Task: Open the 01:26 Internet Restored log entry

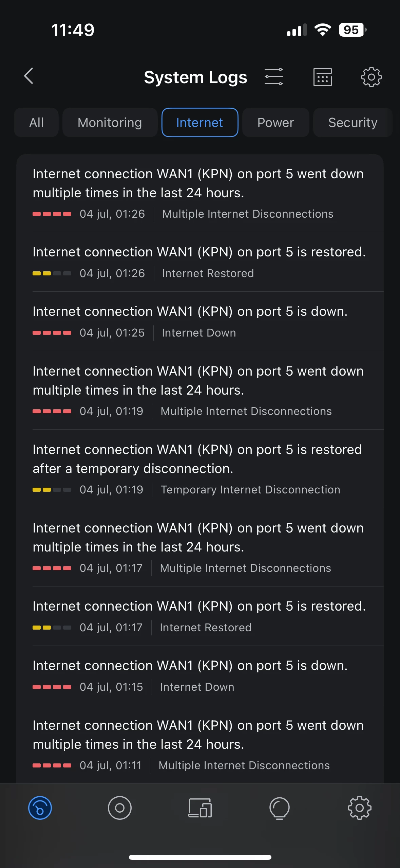Action: pos(200,262)
